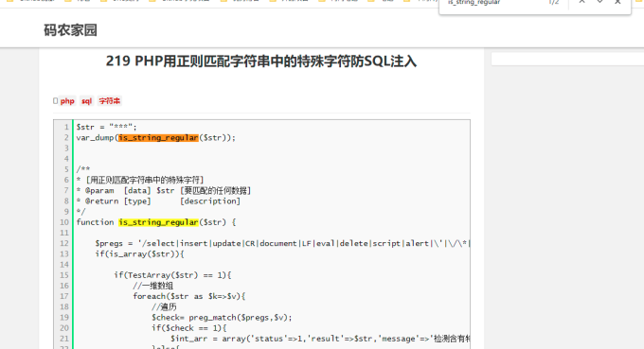Image resolution: width=644 pixels, height=349 pixels.
Task: Jump to previous find match arrow
Action: point(582,2)
